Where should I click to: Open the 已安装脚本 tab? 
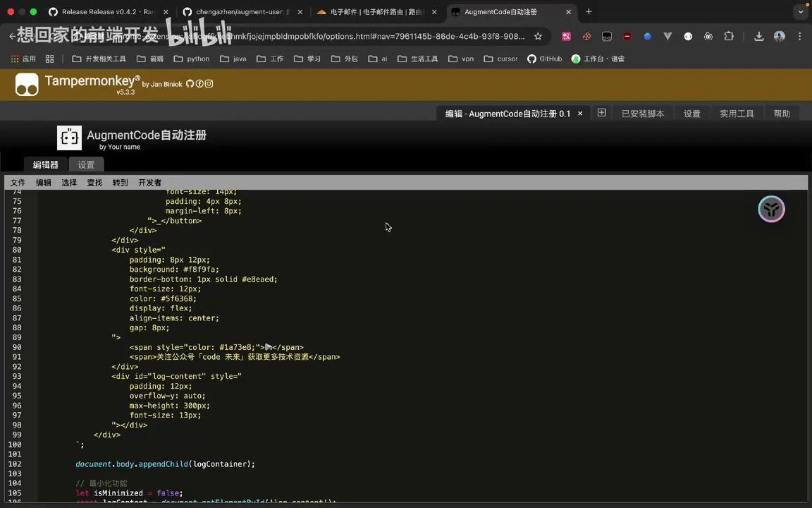coord(643,114)
